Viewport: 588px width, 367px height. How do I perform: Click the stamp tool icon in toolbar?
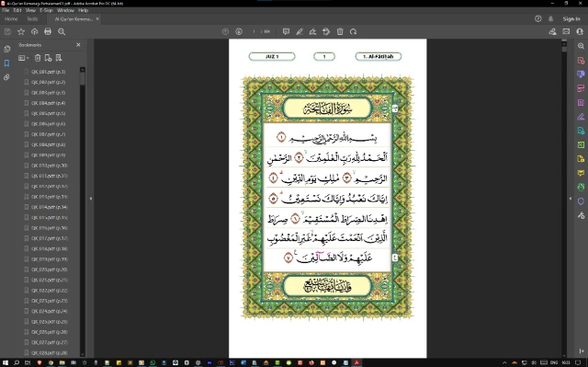326,32
